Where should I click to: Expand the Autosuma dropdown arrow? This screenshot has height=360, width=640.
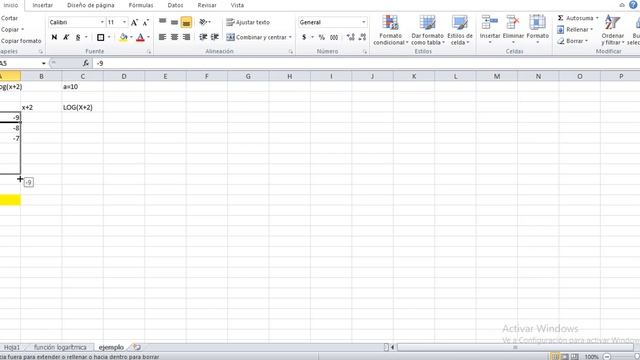click(597, 18)
